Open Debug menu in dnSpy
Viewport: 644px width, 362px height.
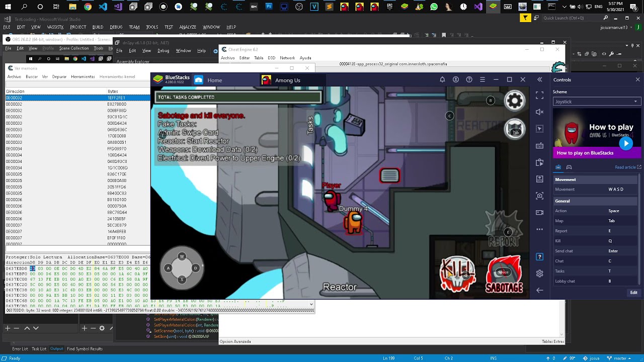pos(164,51)
